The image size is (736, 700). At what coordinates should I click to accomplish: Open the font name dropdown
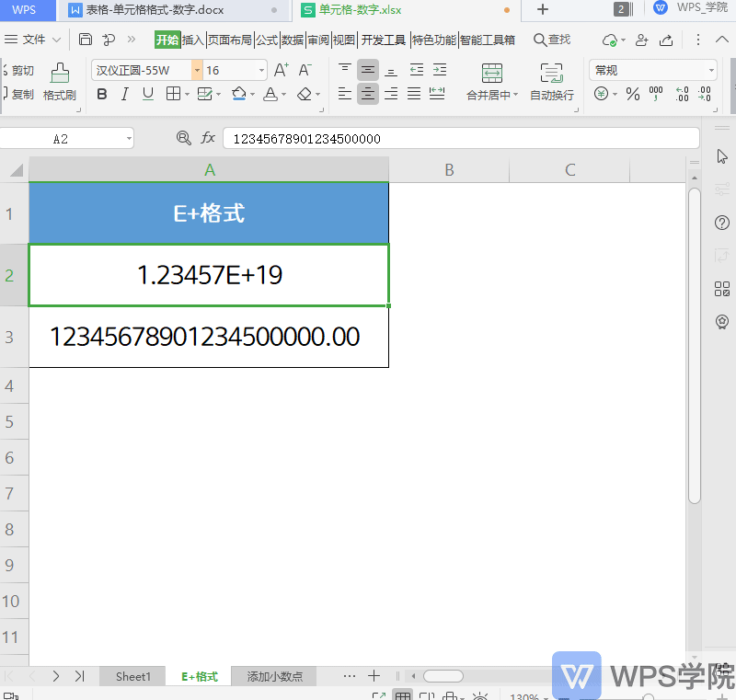[197, 71]
